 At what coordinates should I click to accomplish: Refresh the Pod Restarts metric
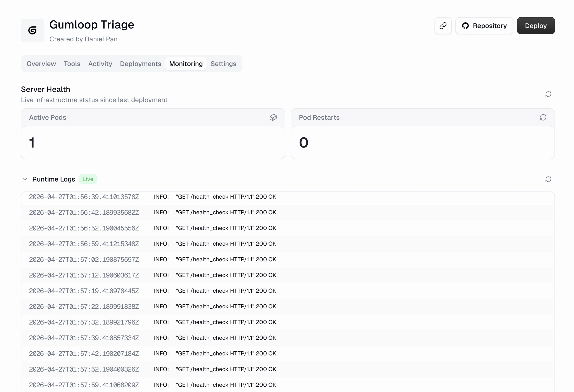tap(543, 117)
